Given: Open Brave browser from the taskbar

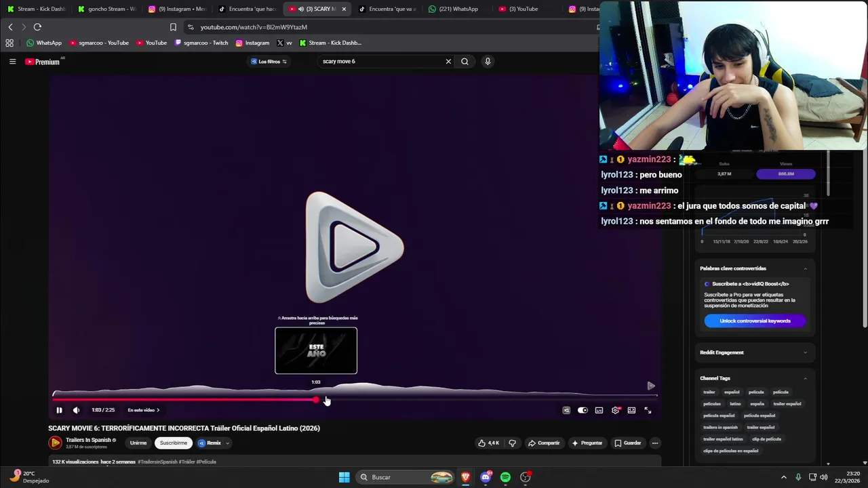Looking at the screenshot, I should tap(465, 477).
